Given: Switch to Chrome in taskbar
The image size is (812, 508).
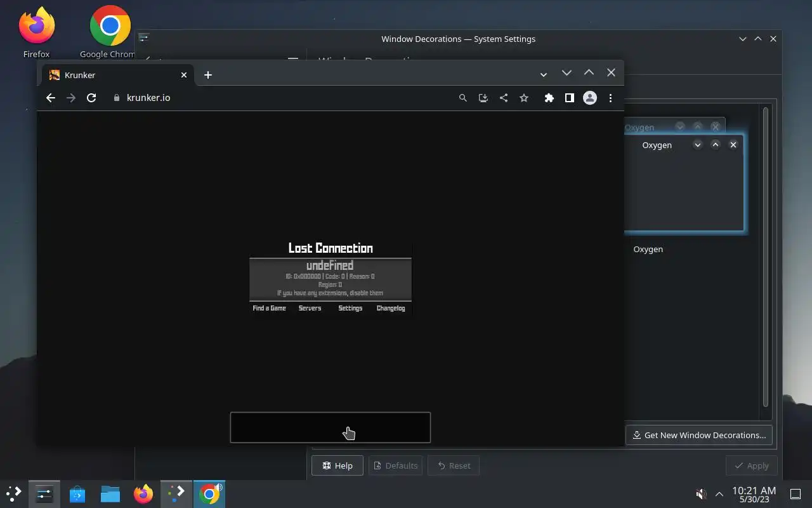Looking at the screenshot, I should [x=209, y=493].
